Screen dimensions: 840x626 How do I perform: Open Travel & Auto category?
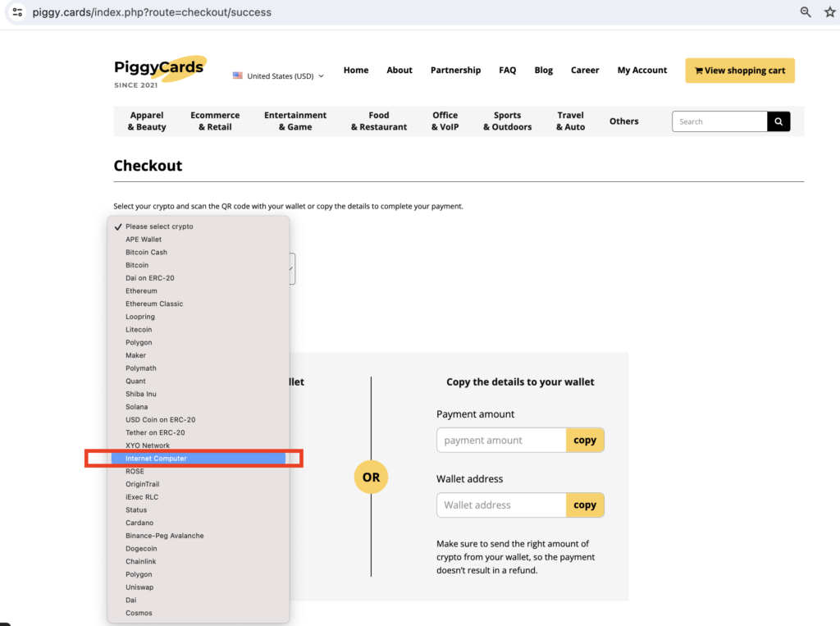point(571,121)
